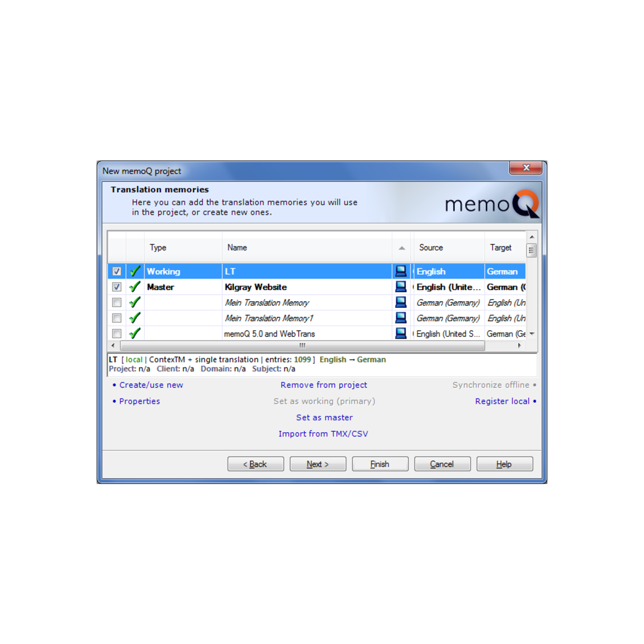Click the green check beside Mein Translation Memory

134,302
